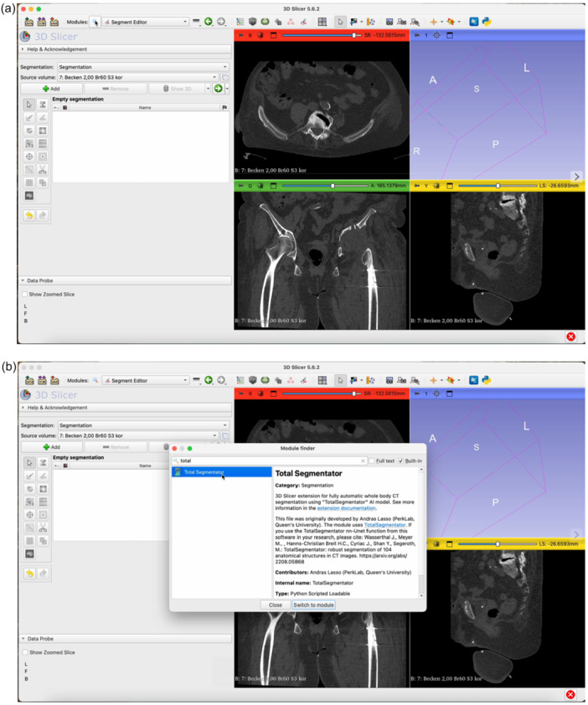588x705 pixels.
Task: Check Full text in Module finder
Action: [x=372, y=461]
